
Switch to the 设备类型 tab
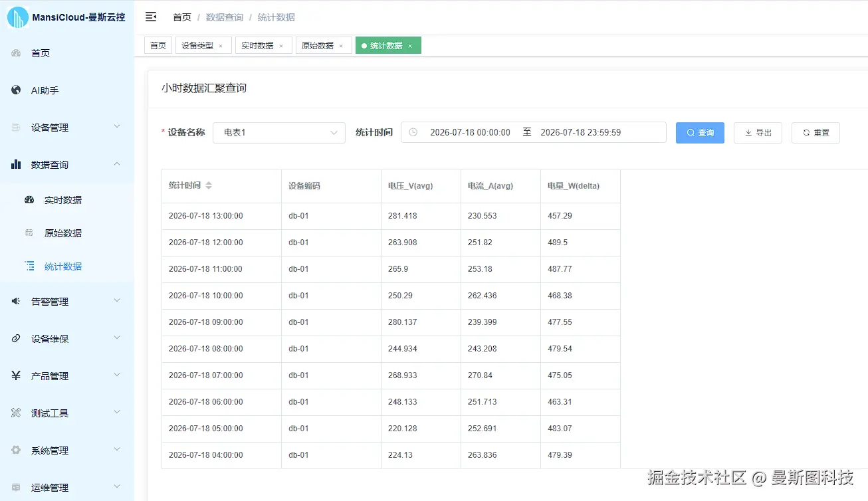[203, 45]
